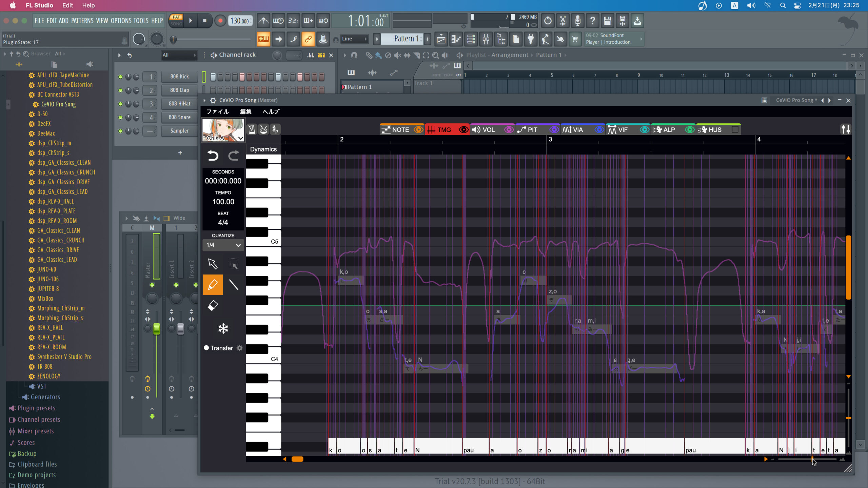Screen dimensions: 868x488
Task: Open the Channel rack menu arrow
Action: [119, 55]
